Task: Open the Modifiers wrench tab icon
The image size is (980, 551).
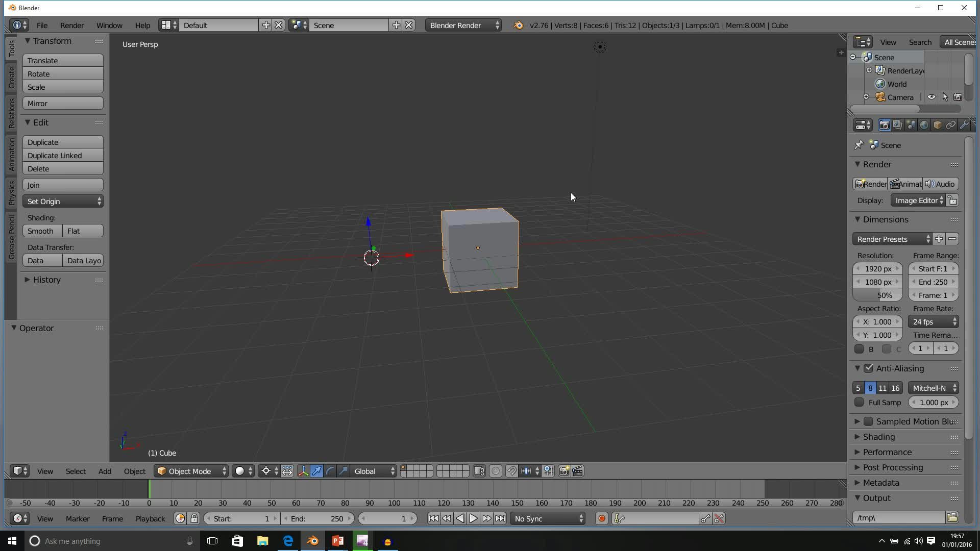Action: 964,126
